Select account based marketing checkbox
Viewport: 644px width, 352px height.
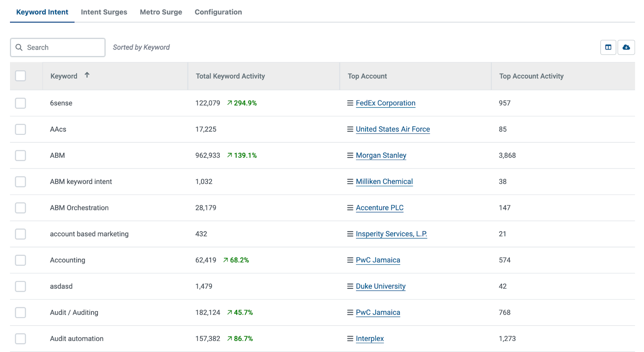(x=21, y=234)
